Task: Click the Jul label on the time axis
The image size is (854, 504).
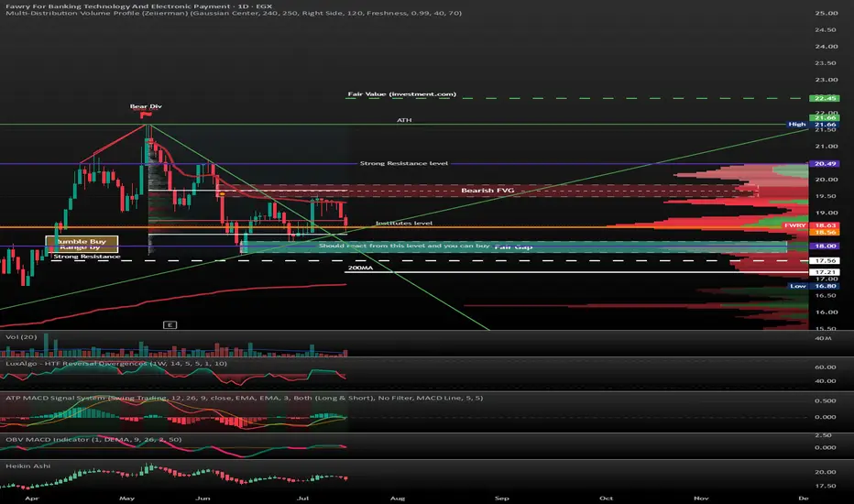Action: coord(302,498)
